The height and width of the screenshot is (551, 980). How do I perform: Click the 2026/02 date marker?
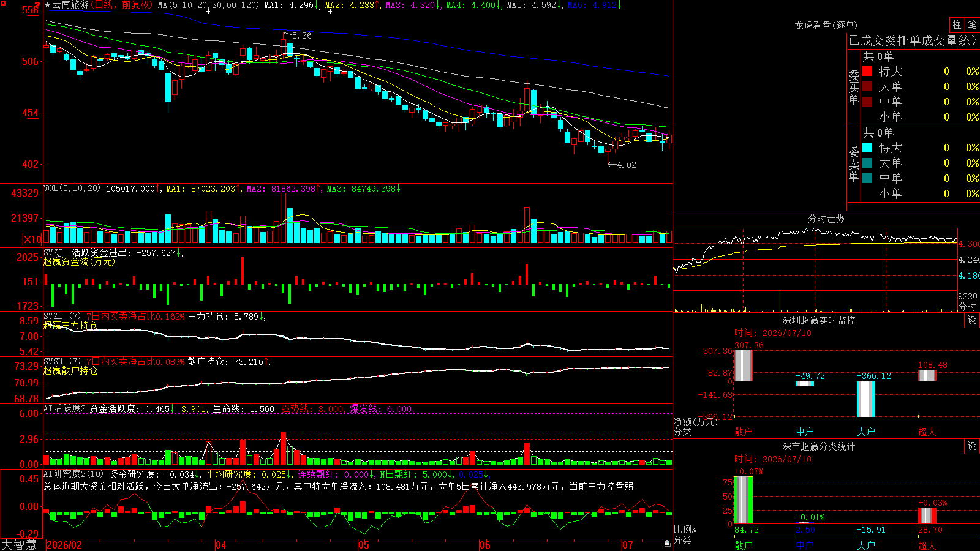pyautogui.click(x=64, y=545)
